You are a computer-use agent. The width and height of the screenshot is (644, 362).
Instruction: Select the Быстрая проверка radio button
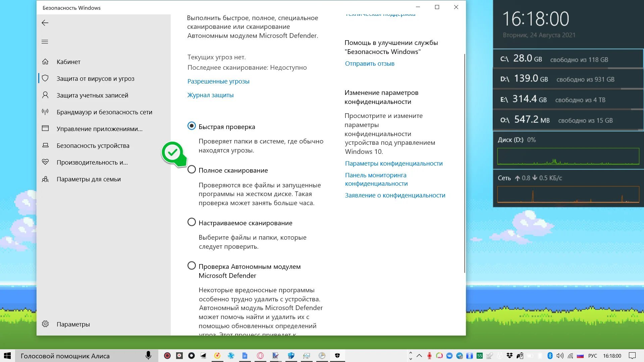point(191,126)
